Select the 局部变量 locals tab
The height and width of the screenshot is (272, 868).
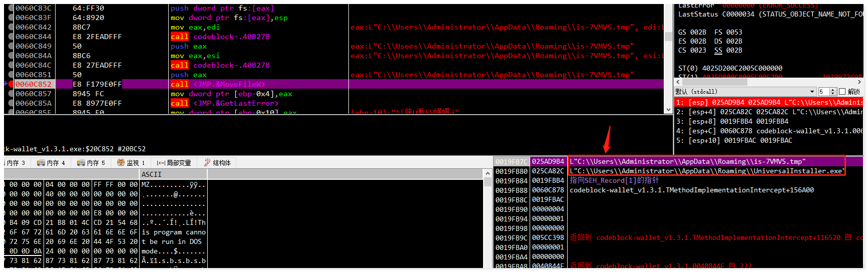174,163
